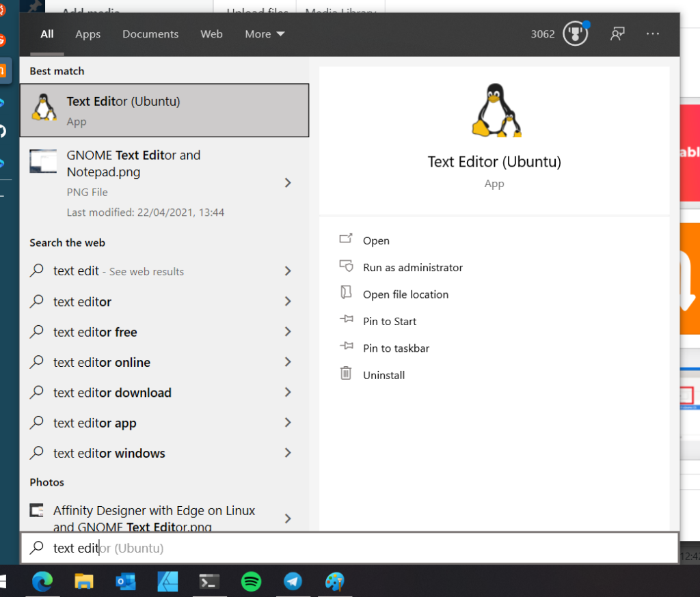Open the Text Editor (Ubuntu) best match
The width and height of the screenshot is (700, 597).
pyautogui.click(x=164, y=110)
